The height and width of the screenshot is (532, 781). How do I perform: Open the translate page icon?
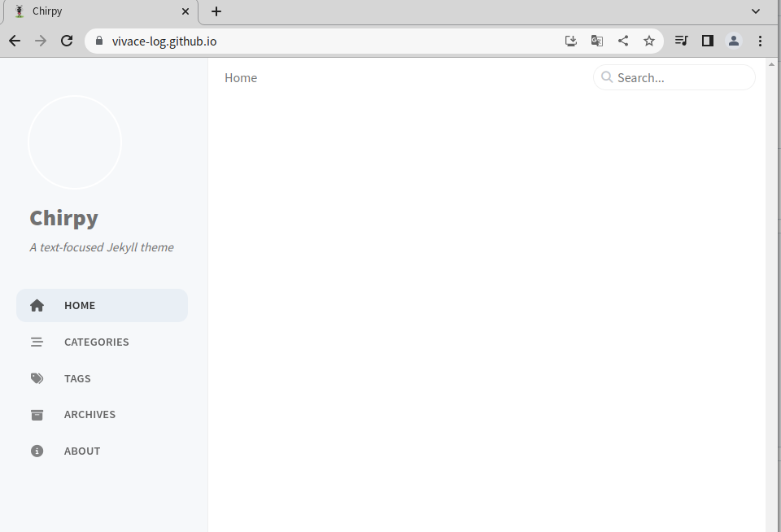(x=596, y=41)
